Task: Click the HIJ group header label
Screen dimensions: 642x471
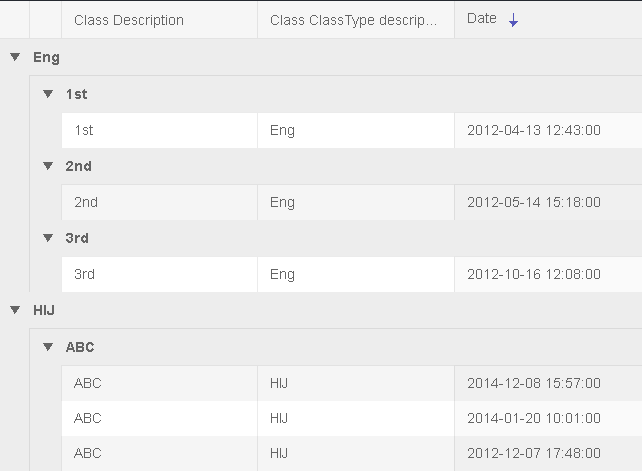Action: point(44,310)
